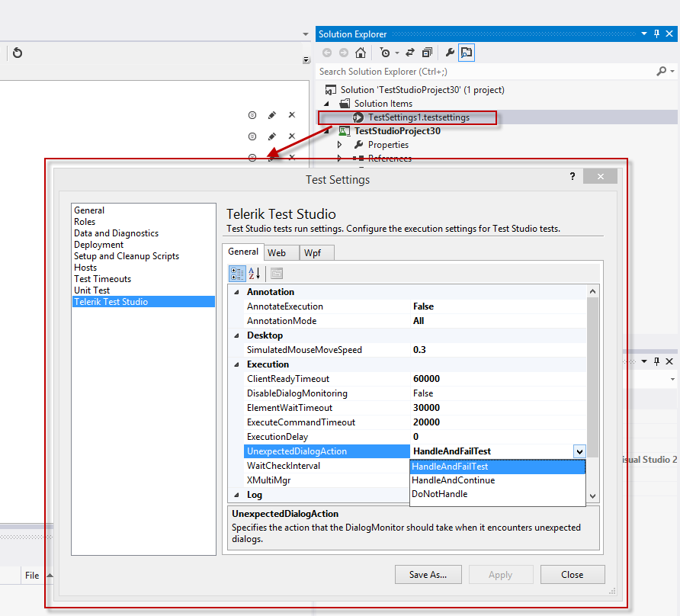Click the Apply button

point(500,575)
